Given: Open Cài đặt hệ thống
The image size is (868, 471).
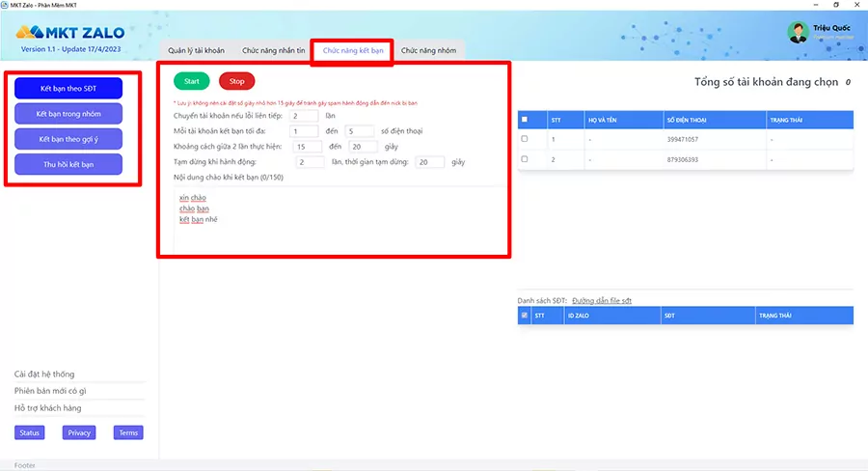Looking at the screenshot, I should (x=44, y=374).
